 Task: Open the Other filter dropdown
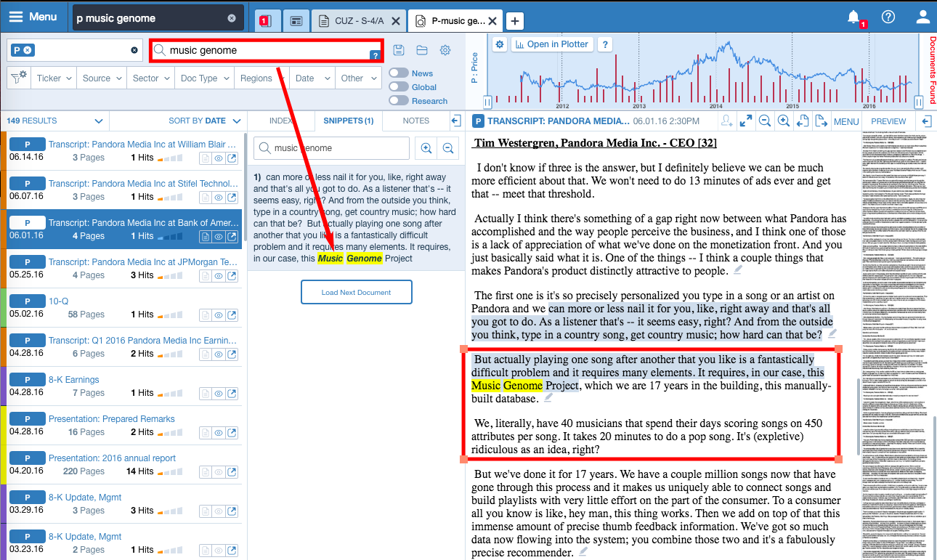click(357, 78)
